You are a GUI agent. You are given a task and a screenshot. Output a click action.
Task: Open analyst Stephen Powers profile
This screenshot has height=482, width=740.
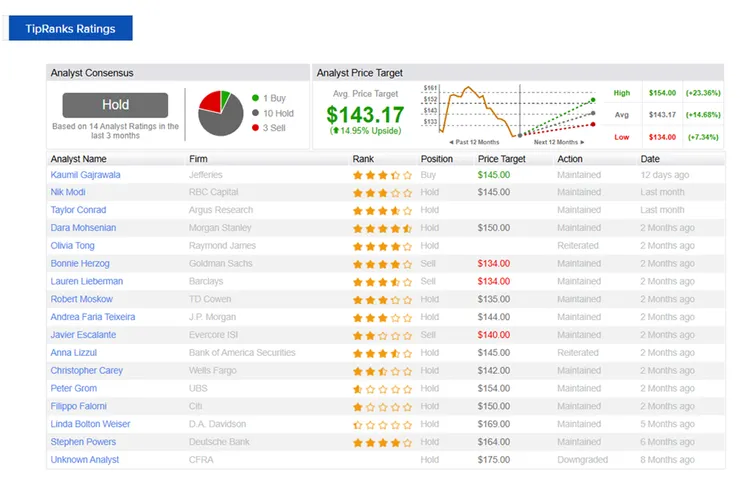click(x=83, y=442)
